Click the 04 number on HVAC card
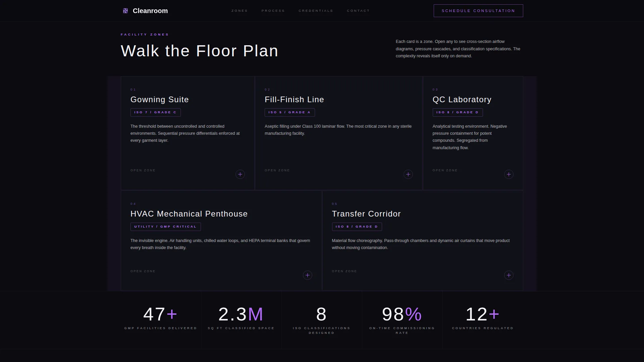The width and height of the screenshot is (644, 362). pos(133,204)
